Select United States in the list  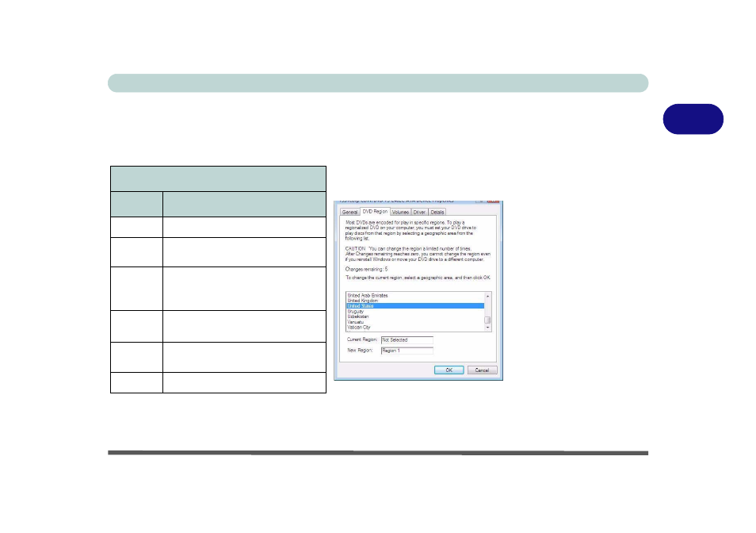pyautogui.click(x=415, y=306)
